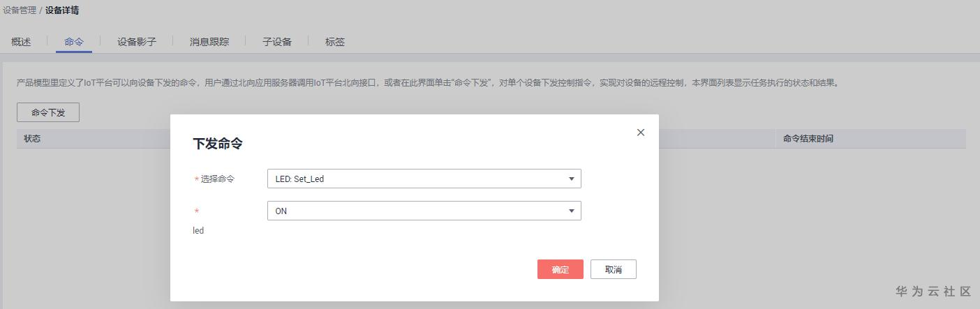
Task: Cancel the dialog with 取消
Action: [x=613, y=269]
